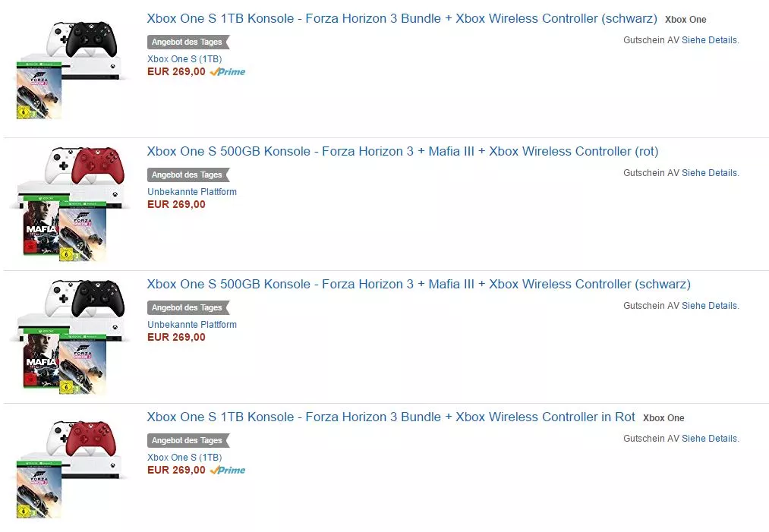Click 'Angebot des Tages' badge on 500GB schwarz bundle
The image size is (769, 532).
(x=187, y=308)
